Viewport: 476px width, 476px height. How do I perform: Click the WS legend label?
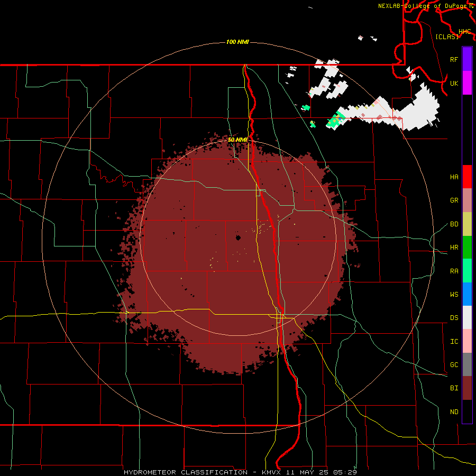click(x=454, y=294)
